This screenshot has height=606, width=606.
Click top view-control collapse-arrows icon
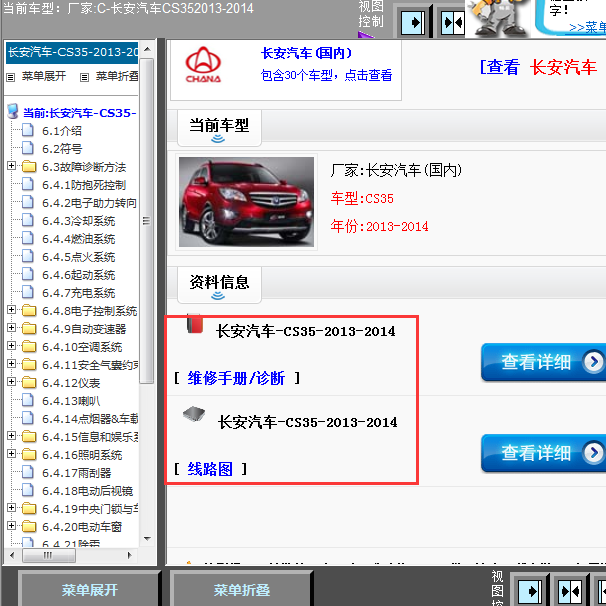tap(453, 23)
